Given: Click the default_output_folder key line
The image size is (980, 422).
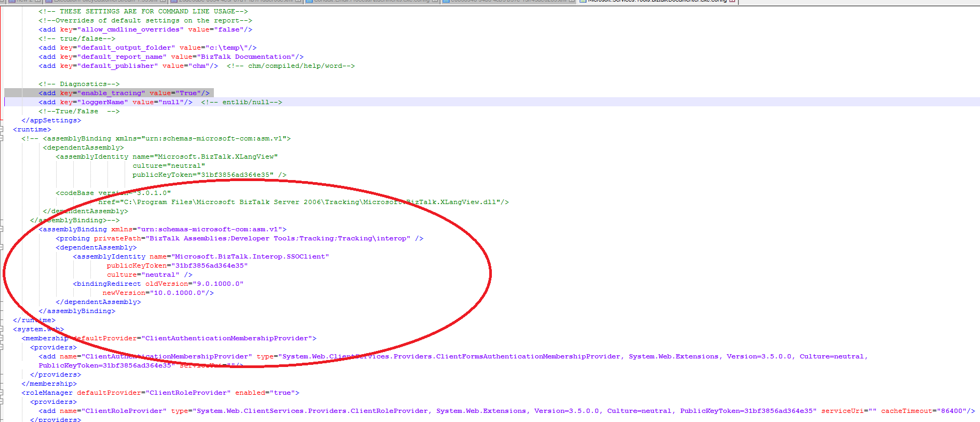Looking at the screenshot, I should [x=148, y=48].
